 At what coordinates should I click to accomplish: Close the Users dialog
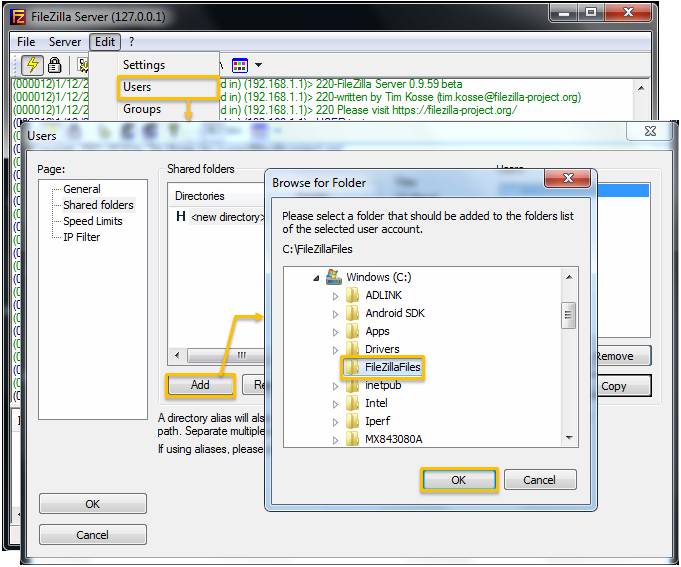point(650,131)
